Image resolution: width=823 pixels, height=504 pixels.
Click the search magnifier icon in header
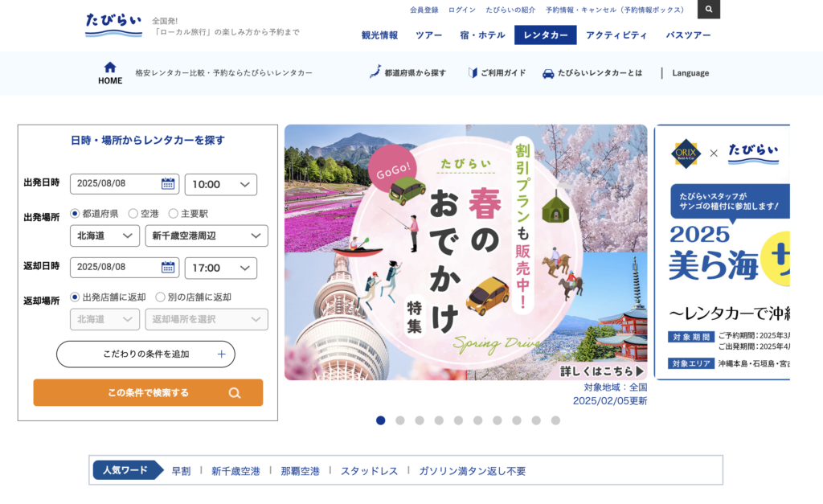pyautogui.click(x=709, y=9)
